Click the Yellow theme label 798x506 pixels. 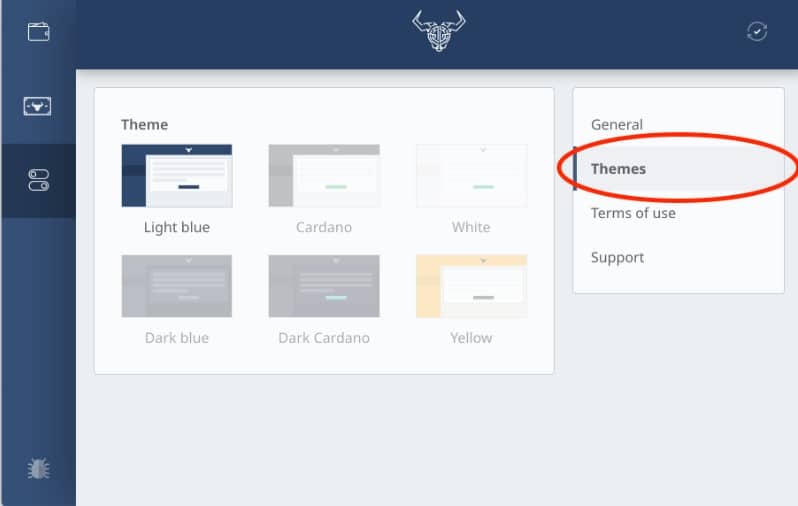(x=471, y=338)
